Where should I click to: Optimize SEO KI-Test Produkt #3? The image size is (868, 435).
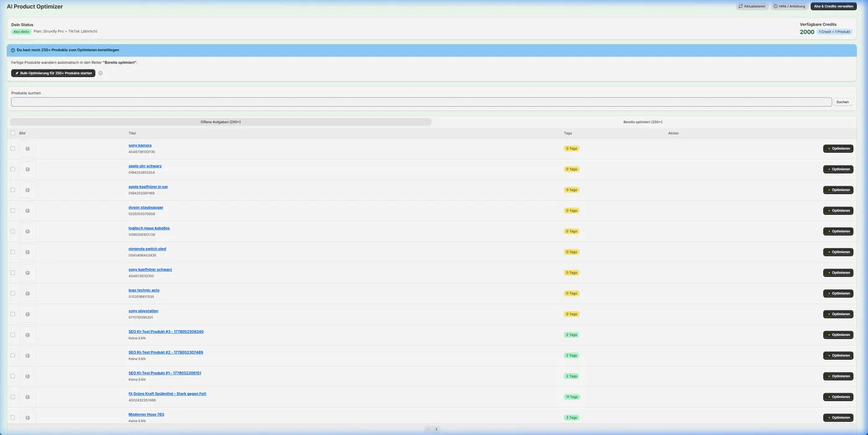tap(838, 334)
